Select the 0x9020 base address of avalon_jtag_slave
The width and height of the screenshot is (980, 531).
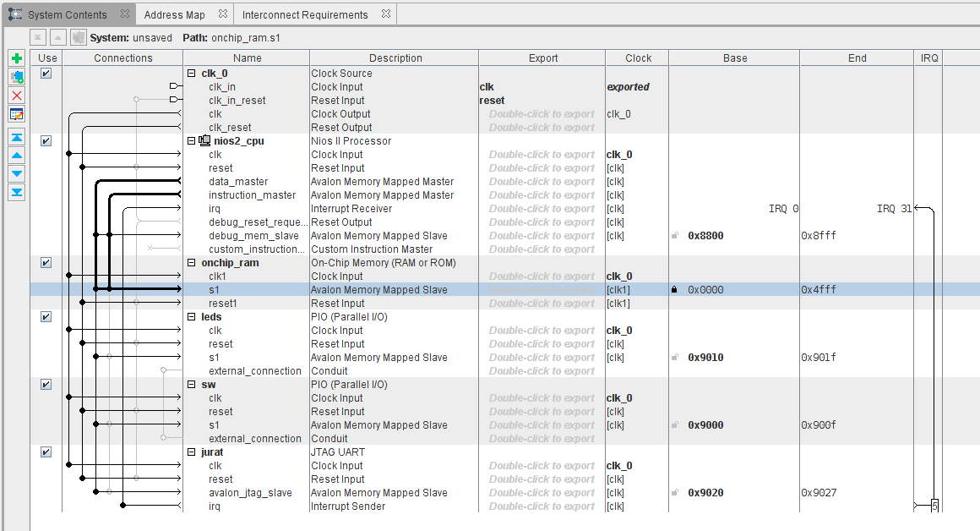pos(705,493)
